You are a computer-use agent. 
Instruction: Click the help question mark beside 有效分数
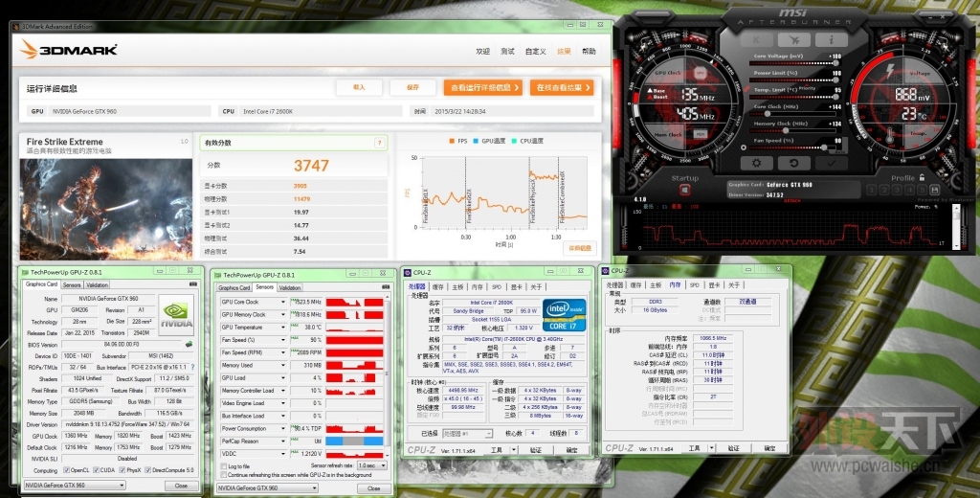click(x=379, y=143)
